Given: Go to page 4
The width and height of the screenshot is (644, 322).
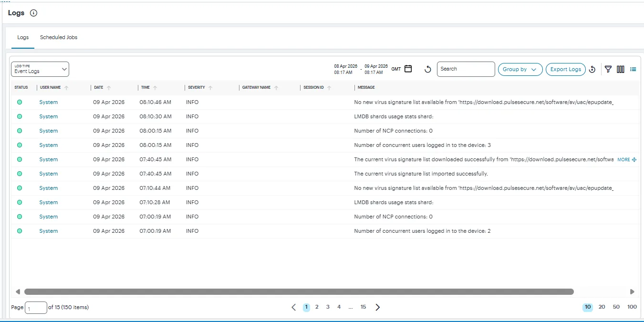Looking at the screenshot, I should click(339, 307).
